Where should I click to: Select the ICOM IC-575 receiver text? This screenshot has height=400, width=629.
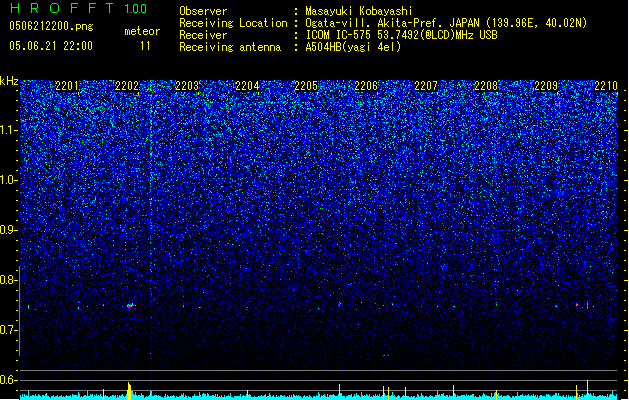pos(401,35)
